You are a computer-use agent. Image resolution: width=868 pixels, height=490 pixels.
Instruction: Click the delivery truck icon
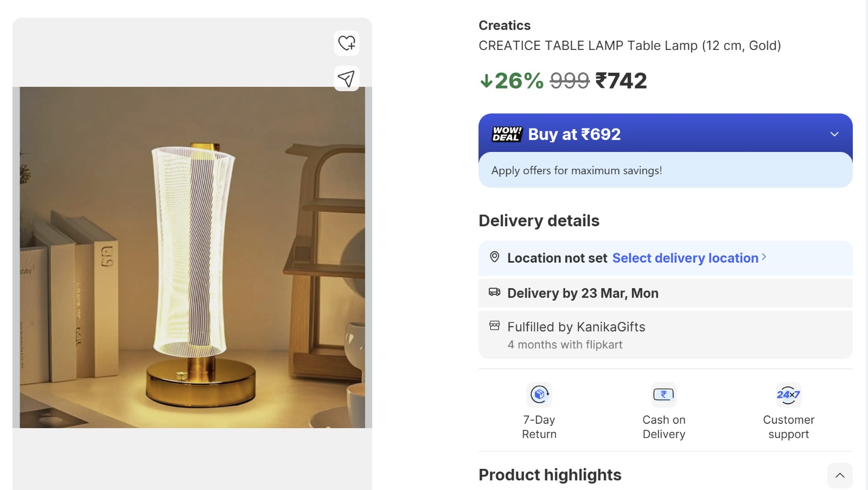(494, 292)
